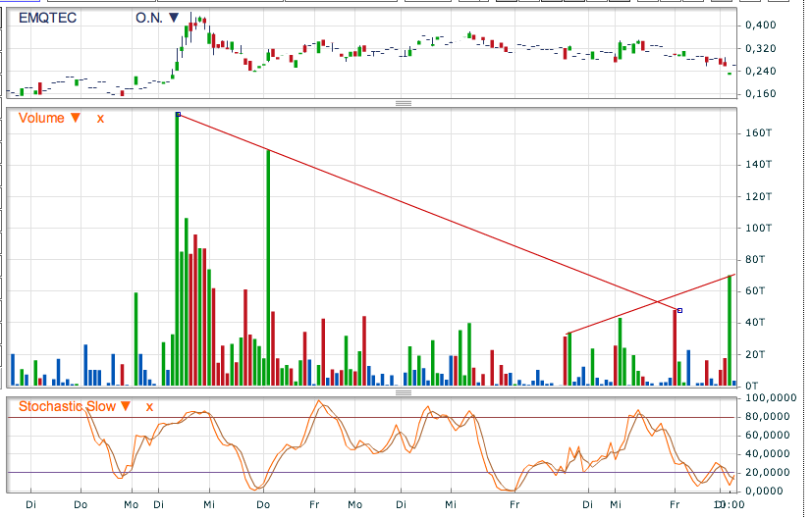Image resolution: width=812 pixels, height=518 pixels.
Task: Click the 0,320 price axis value
Action: pos(761,48)
